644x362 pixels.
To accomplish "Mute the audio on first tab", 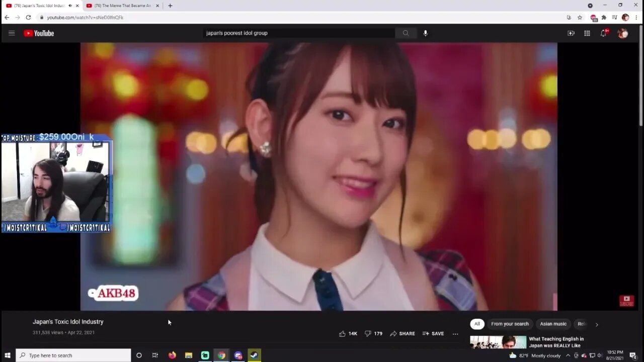I will (70, 6).
